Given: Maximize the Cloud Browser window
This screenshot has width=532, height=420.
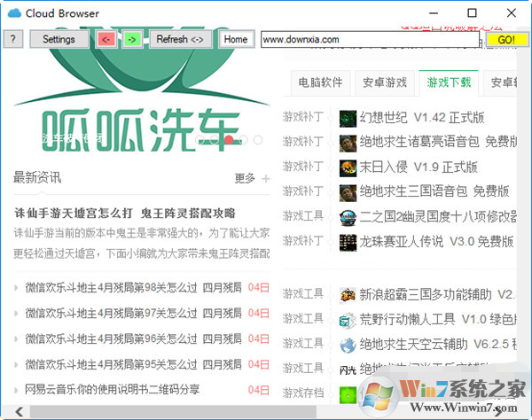Looking at the screenshot, I should point(472,13).
